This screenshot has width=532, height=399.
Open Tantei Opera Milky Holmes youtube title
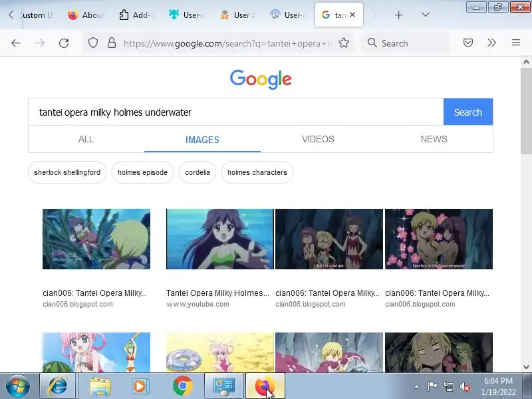pyautogui.click(x=217, y=293)
